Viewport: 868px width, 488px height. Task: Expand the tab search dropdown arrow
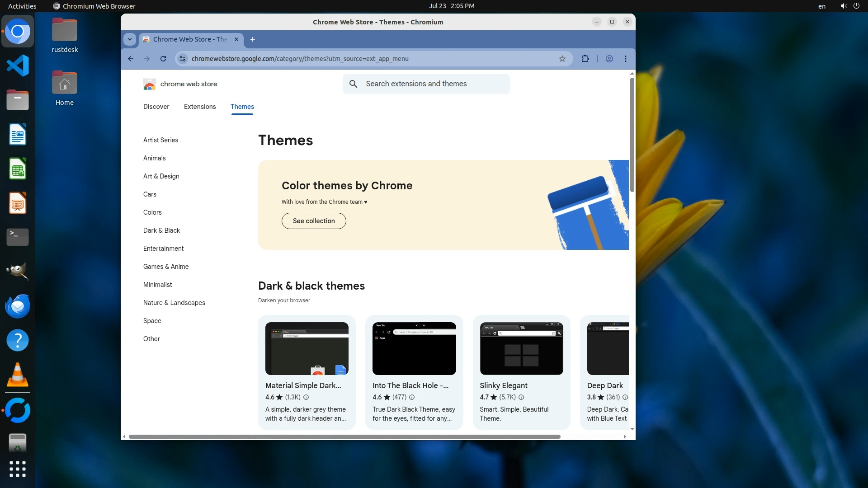130,39
